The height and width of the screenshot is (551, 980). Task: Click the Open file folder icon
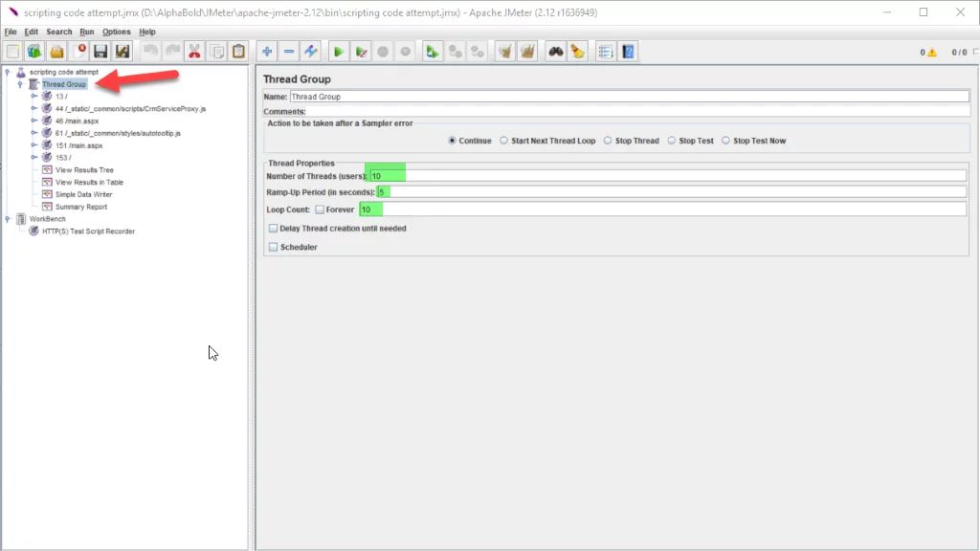[56, 52]
